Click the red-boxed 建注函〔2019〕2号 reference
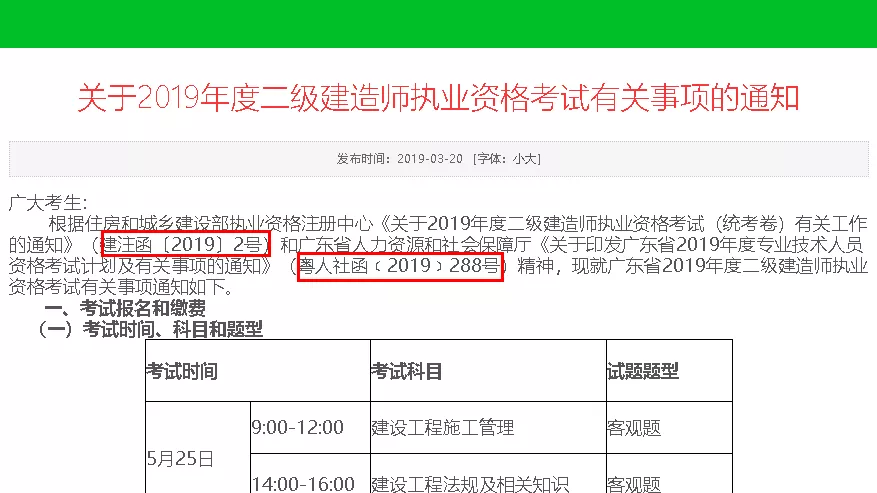 (186, 245)
